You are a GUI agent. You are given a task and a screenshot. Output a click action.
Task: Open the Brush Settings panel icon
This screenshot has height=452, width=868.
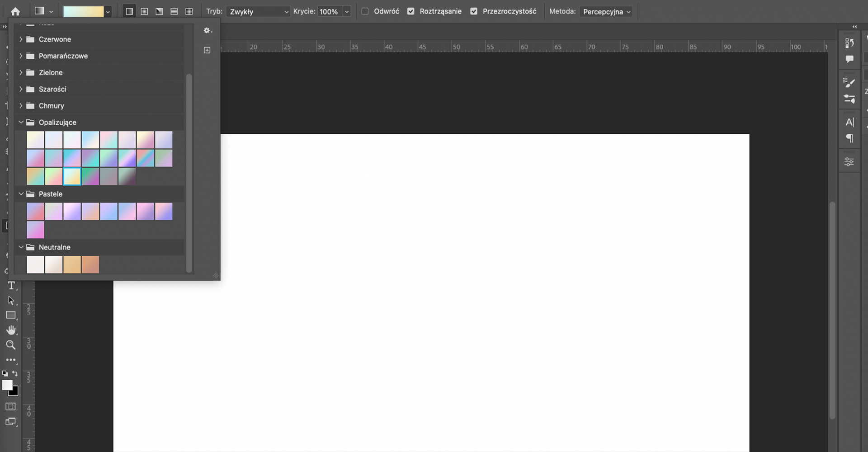[849, 82]
